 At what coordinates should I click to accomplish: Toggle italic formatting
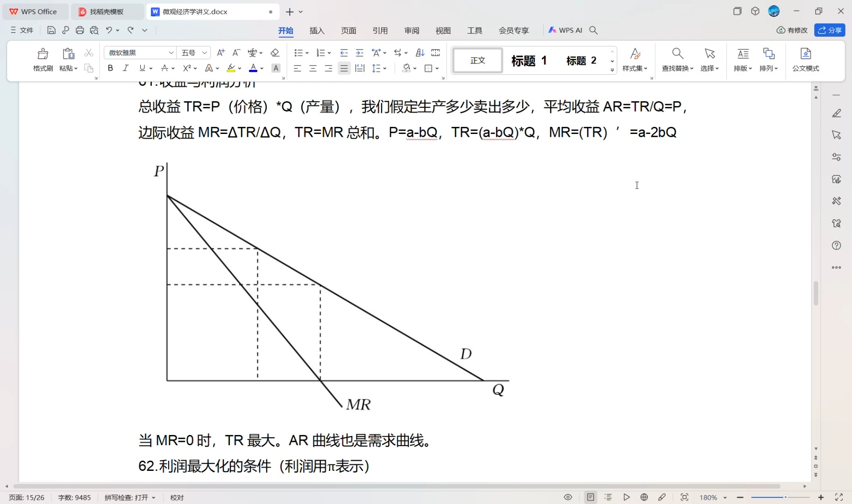[125, 68]
